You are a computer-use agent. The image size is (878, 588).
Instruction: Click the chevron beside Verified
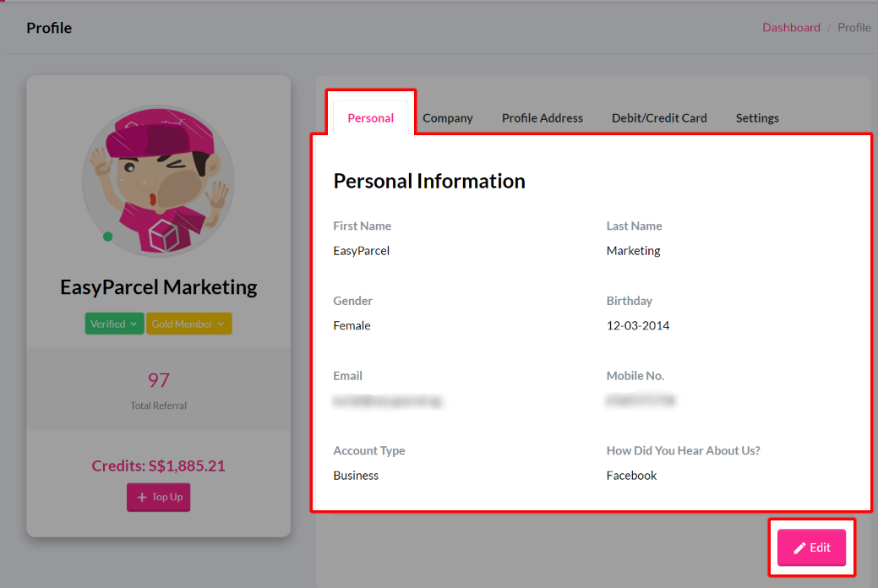pos(134,324)
